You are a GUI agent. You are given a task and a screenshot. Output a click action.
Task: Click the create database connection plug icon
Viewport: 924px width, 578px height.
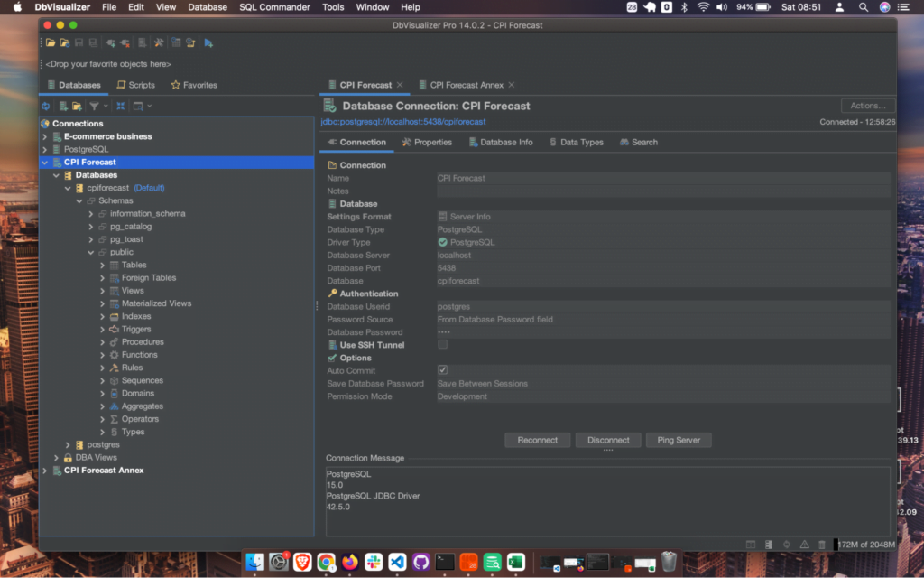click(110, 42)
